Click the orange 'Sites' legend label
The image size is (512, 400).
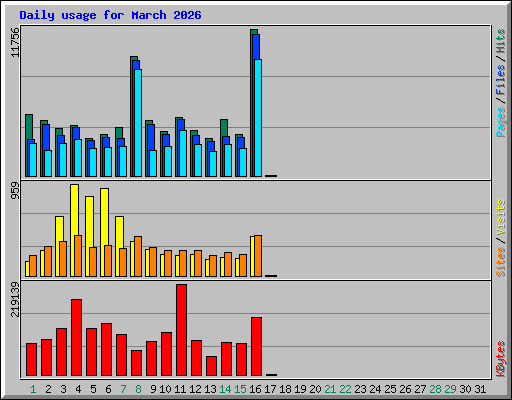(501, 262)
